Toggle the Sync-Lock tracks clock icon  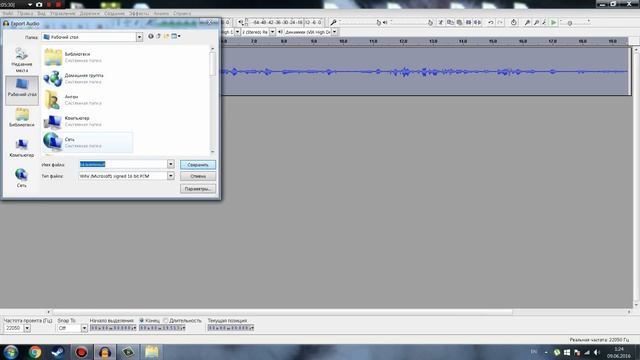(x=513, y=22)
